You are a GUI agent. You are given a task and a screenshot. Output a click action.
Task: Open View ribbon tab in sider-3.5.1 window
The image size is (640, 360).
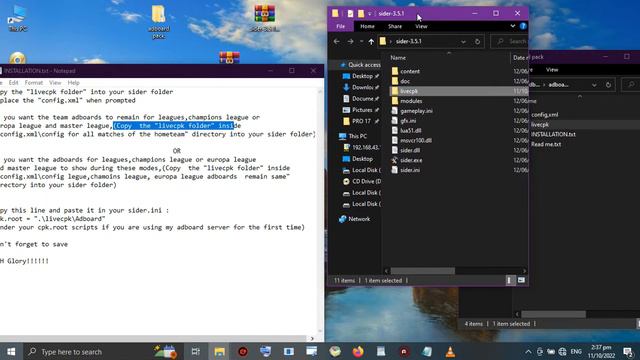421,26
